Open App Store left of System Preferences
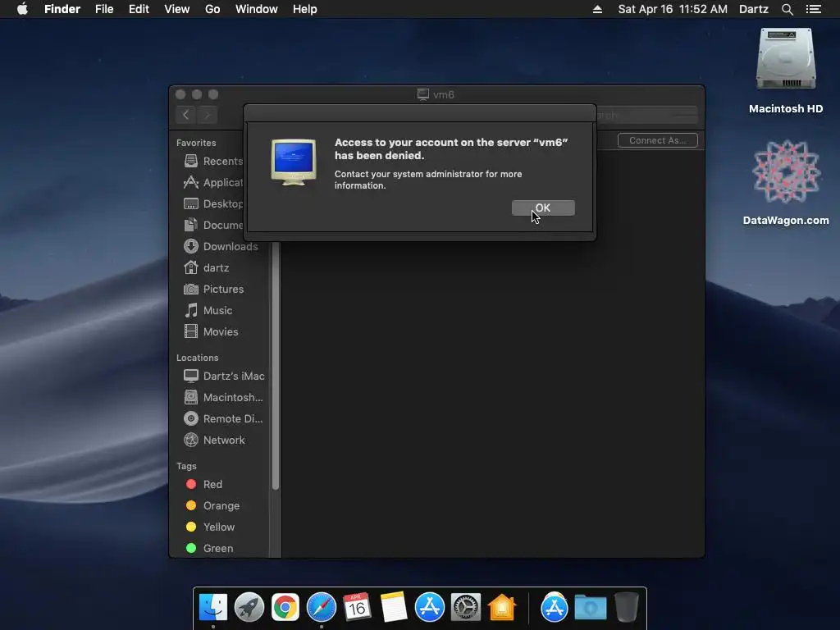The height and width of the screenshot is (630, 840). tap(430, 608)
